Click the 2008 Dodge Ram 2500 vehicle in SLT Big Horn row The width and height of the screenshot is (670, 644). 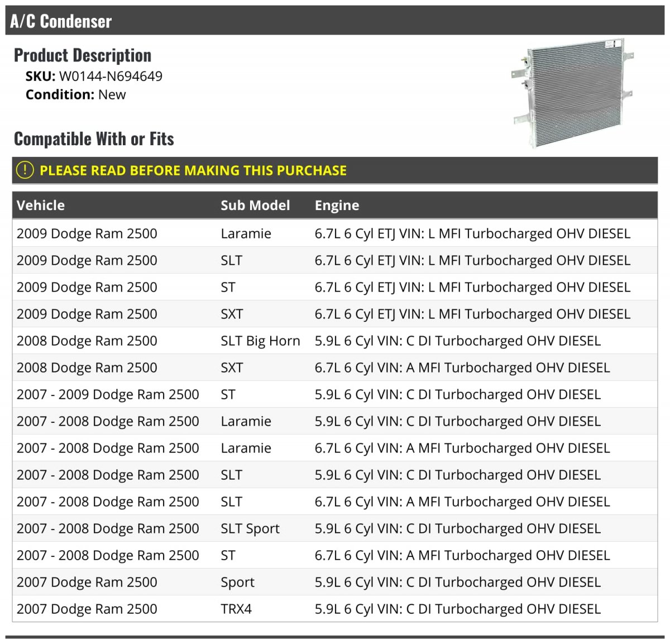(x=87, y=341)
